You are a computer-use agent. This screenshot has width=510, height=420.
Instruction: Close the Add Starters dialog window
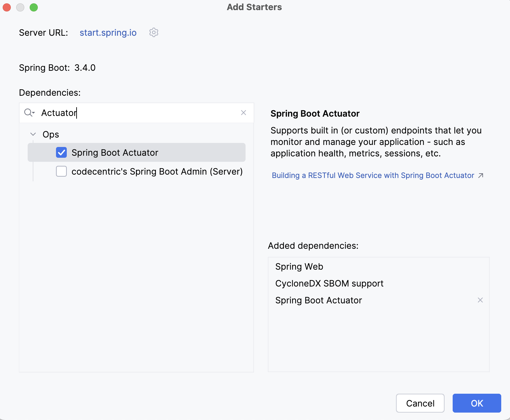pos(7,7)
